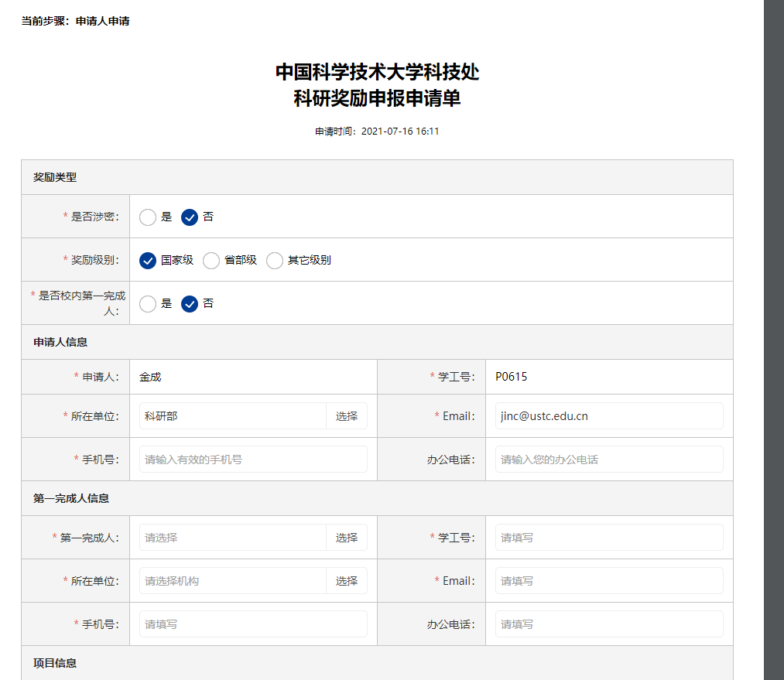The image size is (784, 680).
Task: Click 选择 button for 第一完成人
Action: point(347,538)
